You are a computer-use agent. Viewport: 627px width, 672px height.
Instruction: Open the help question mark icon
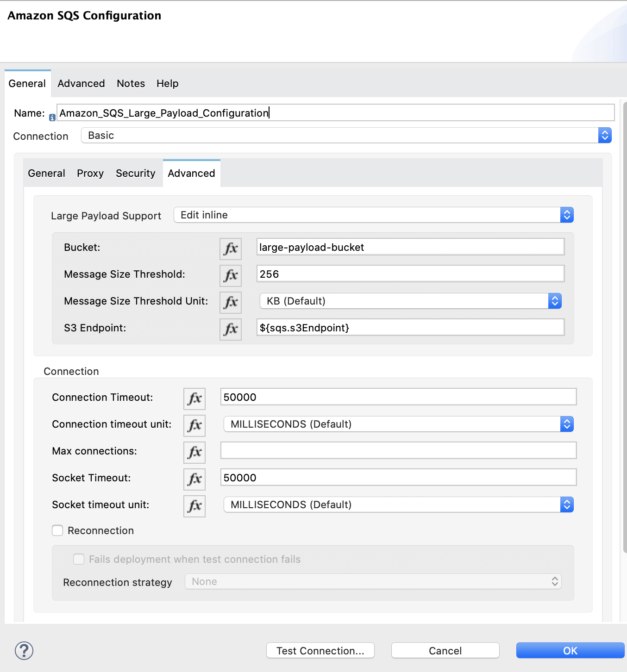coord(24,650)
